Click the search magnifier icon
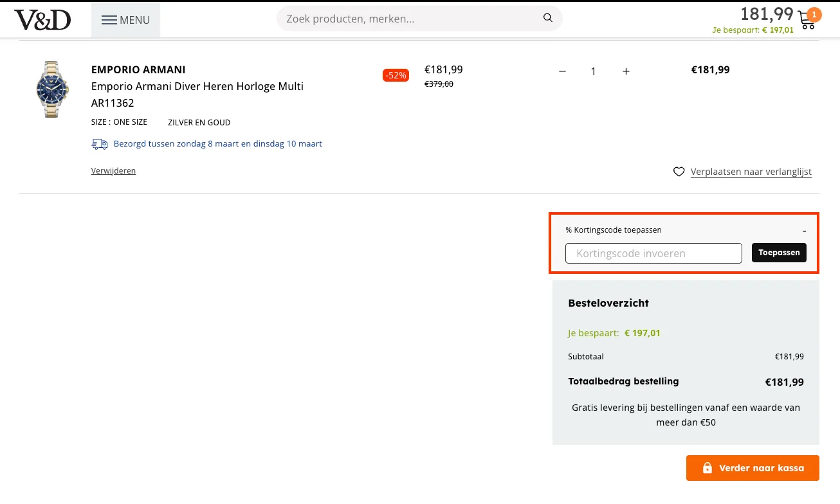This screenshot has width=840, height=504. (547, 18)
